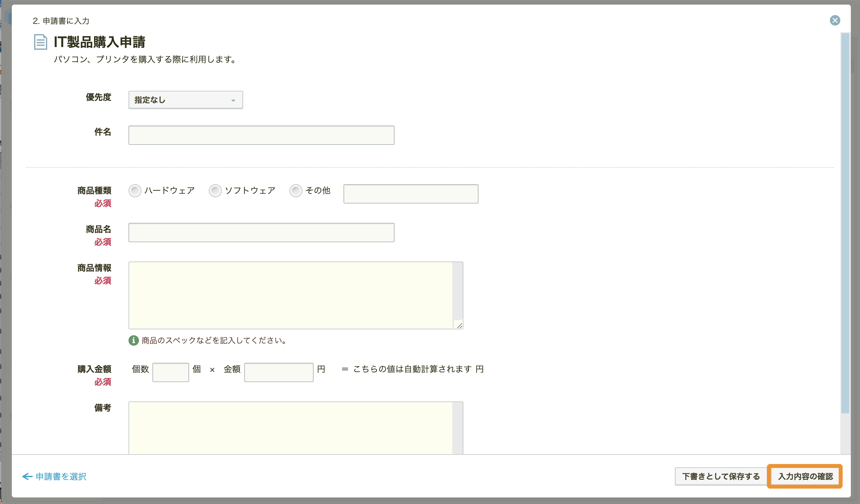Click inside the 備考 remarks text area
Screen dimensions: 860x504
(290, 428)
